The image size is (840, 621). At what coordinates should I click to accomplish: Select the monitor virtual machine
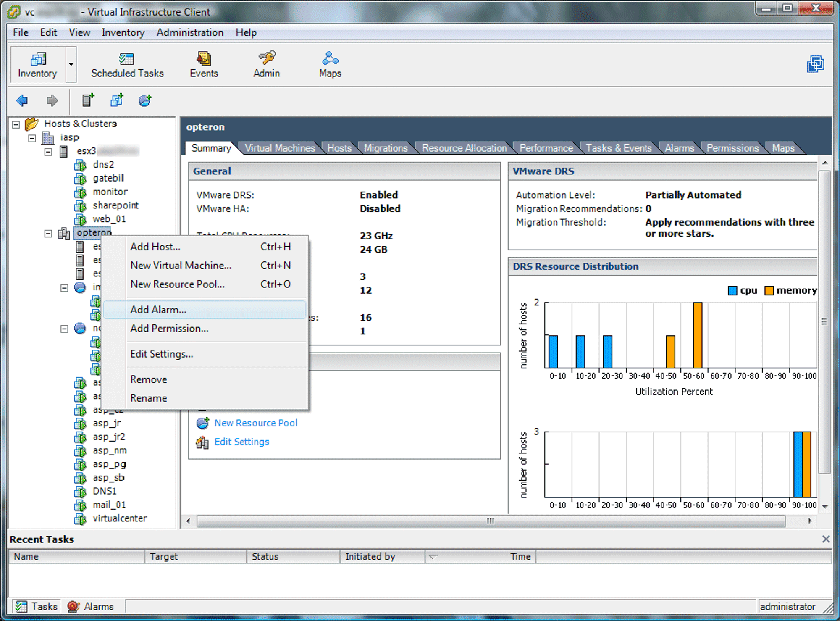pyautogui.click(x=110, y=192)
